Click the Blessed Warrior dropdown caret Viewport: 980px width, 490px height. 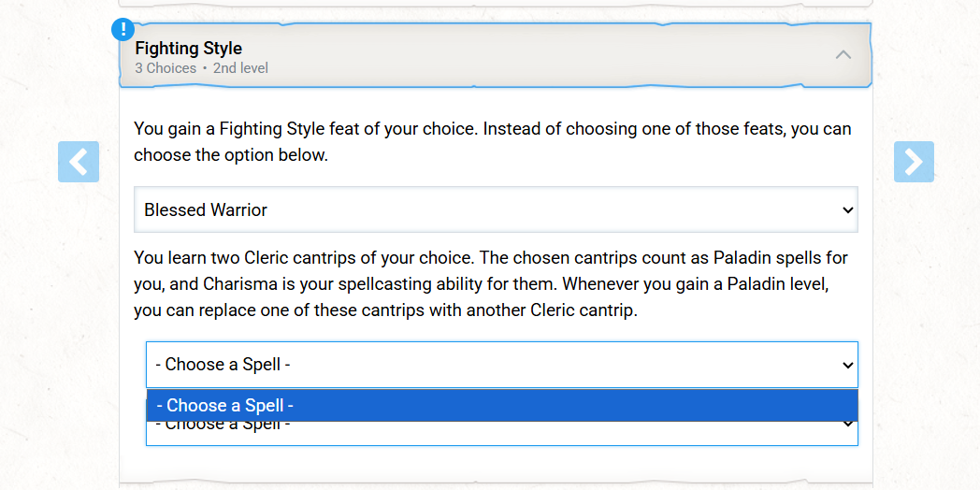coord(847,210)
